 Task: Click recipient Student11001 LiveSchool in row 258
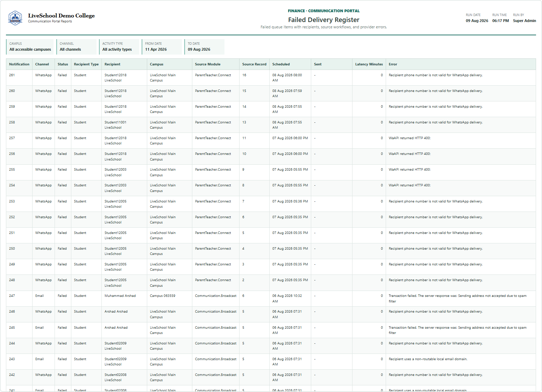tap(115, 125)
